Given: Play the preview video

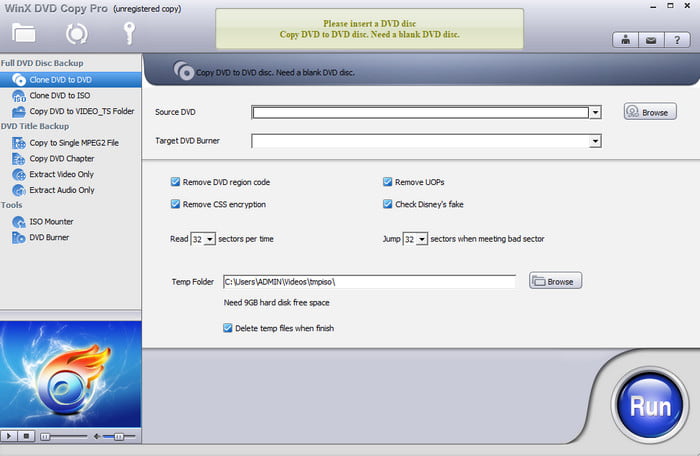Looking at the screenshot, I should 8,436.
